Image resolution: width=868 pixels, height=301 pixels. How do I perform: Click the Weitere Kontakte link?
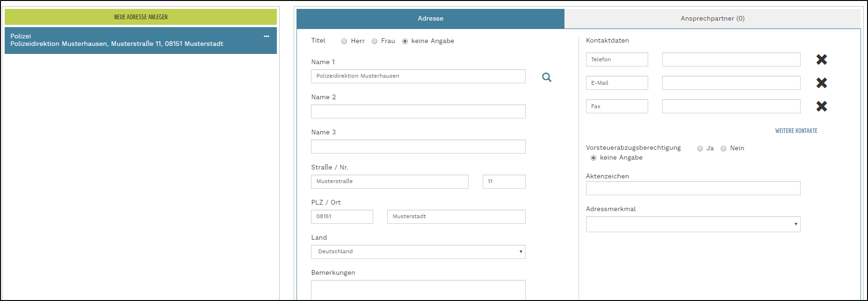point(796,131)
